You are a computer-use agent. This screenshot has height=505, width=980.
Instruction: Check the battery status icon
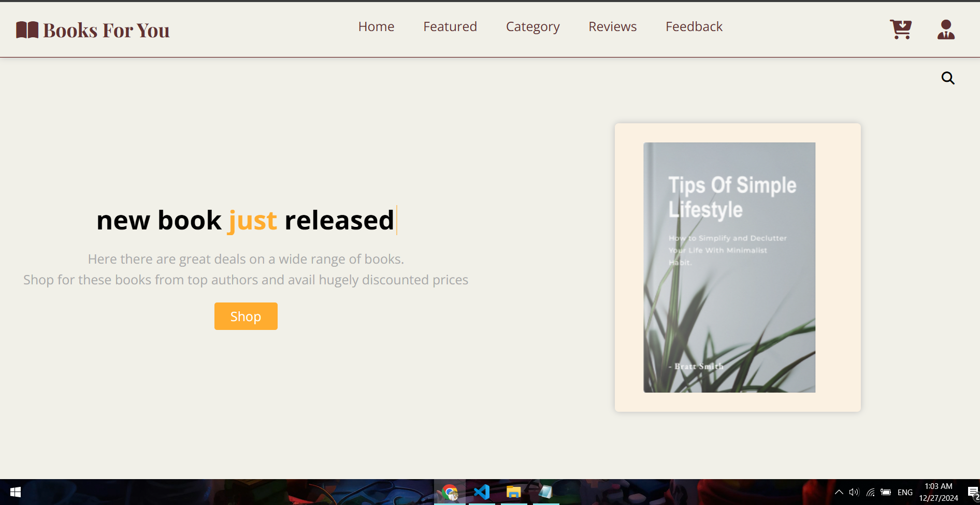(x=886, y=492)
